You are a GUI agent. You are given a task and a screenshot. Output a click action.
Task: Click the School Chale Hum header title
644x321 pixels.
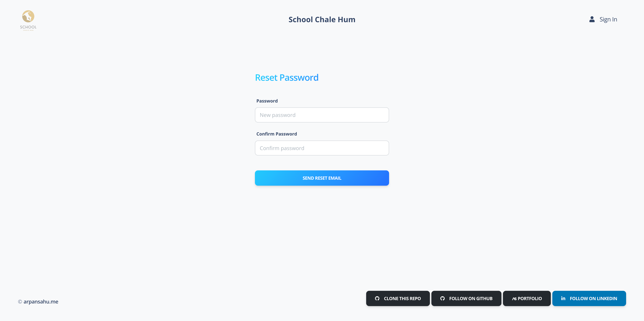click(322, 20)
